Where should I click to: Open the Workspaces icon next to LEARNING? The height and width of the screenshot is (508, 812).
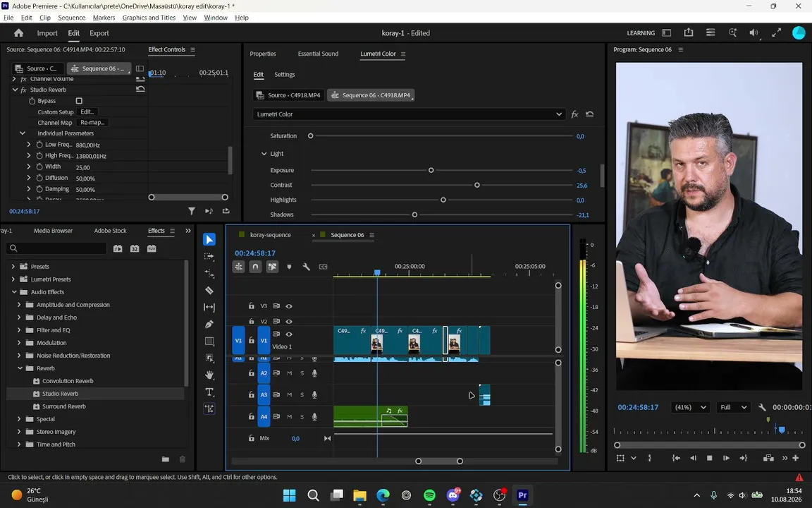667,32
